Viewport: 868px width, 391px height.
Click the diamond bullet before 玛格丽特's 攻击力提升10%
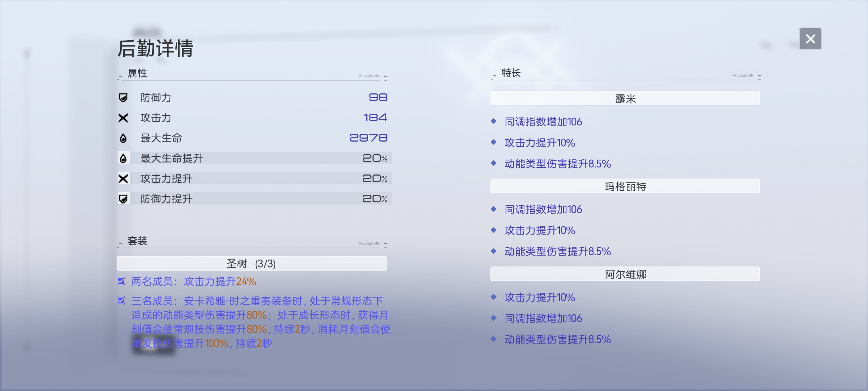pyautogui.click(x=494, y=230)
